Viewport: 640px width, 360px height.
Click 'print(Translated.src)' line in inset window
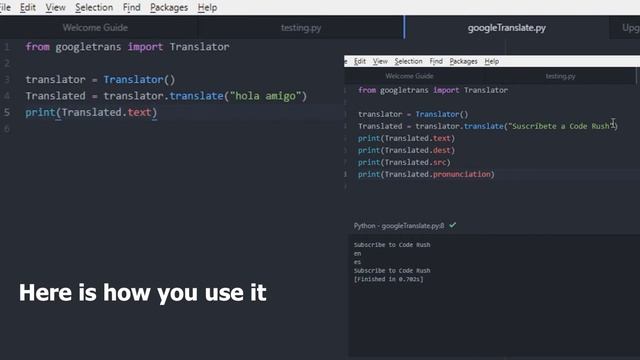tap(404, 162)
